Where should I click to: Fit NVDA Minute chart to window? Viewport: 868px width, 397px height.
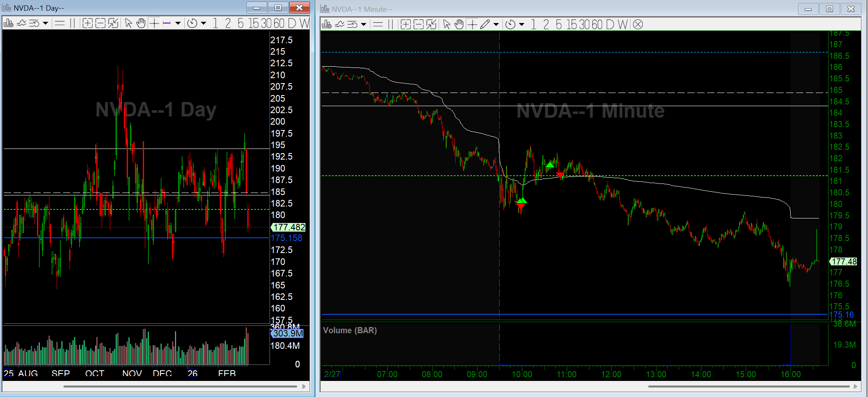431,25
